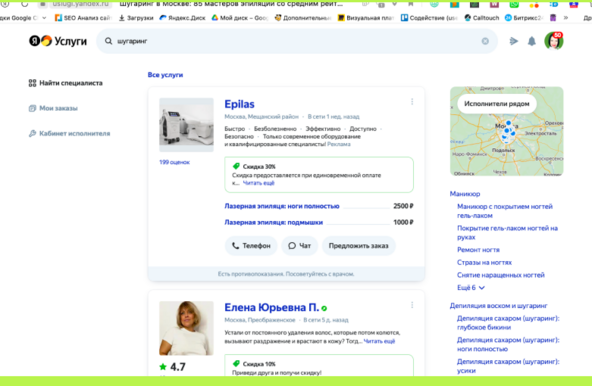The width and height of the screenshot is (592, 386).
Task: Click the Чат button on Epilas
Action: click(x=299, y=246)
